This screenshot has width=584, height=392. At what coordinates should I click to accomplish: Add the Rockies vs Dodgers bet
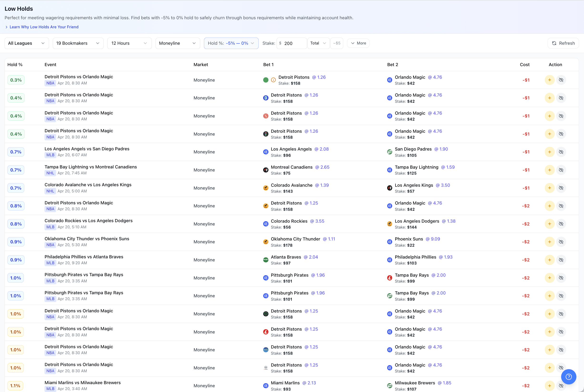click(549, 224)
